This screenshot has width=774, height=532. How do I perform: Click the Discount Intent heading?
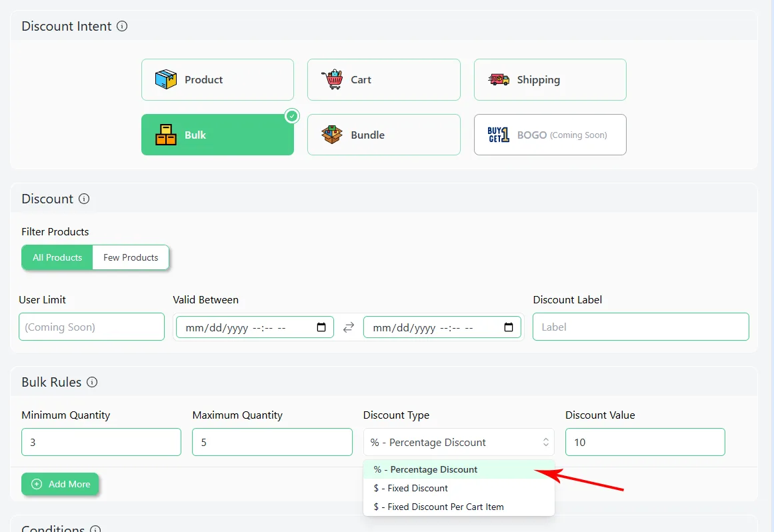point(67,26)
